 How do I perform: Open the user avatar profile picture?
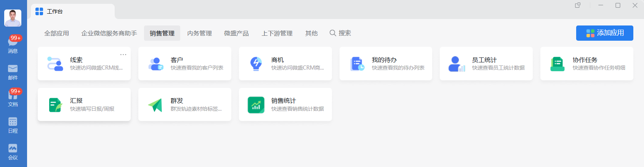tap(13, 18)
